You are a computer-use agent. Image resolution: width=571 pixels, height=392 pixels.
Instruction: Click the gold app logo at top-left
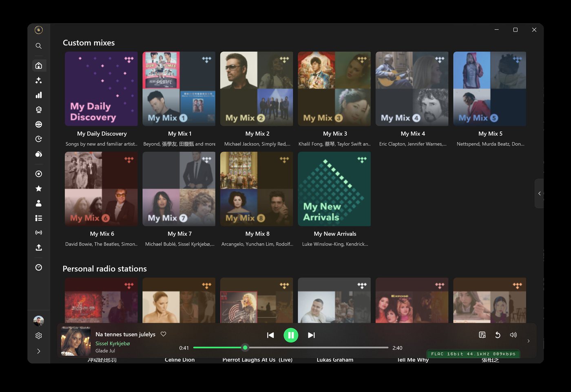(x=39, y=30)
